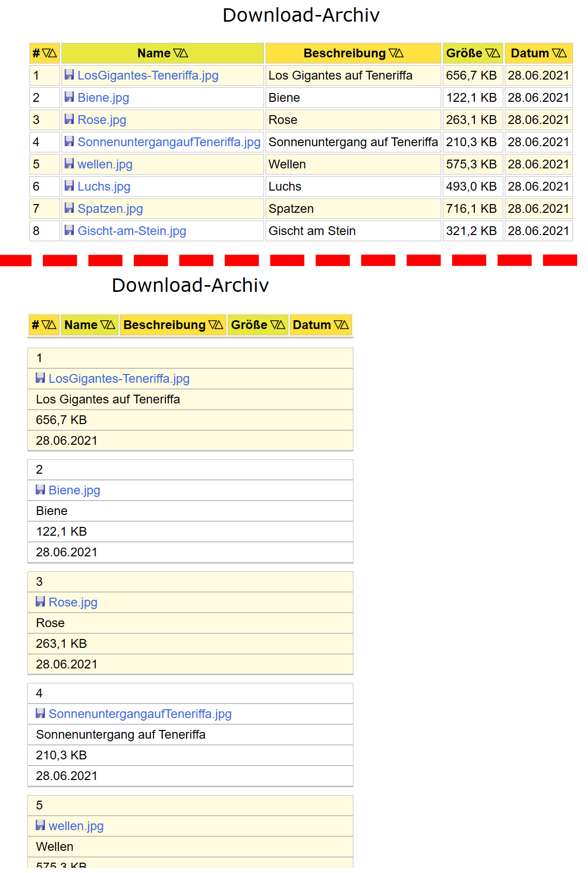Open Rose.jpg link in the stacked table
This screenshot has height=873, width=588.
click(73, 602)
